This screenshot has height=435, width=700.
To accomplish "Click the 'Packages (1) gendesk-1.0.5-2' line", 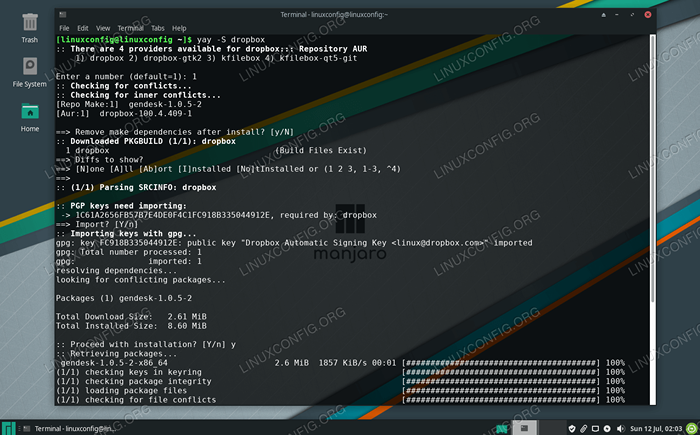I will [124, 298].
